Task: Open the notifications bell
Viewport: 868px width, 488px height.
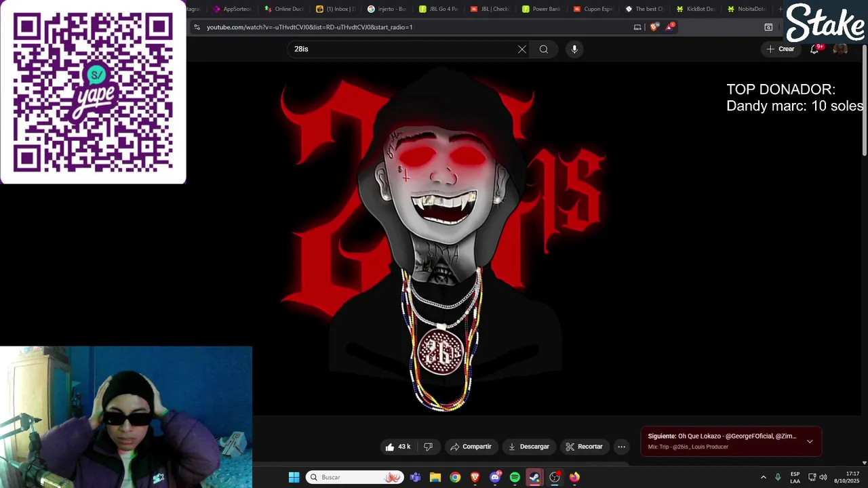Action: coord(814,49)
